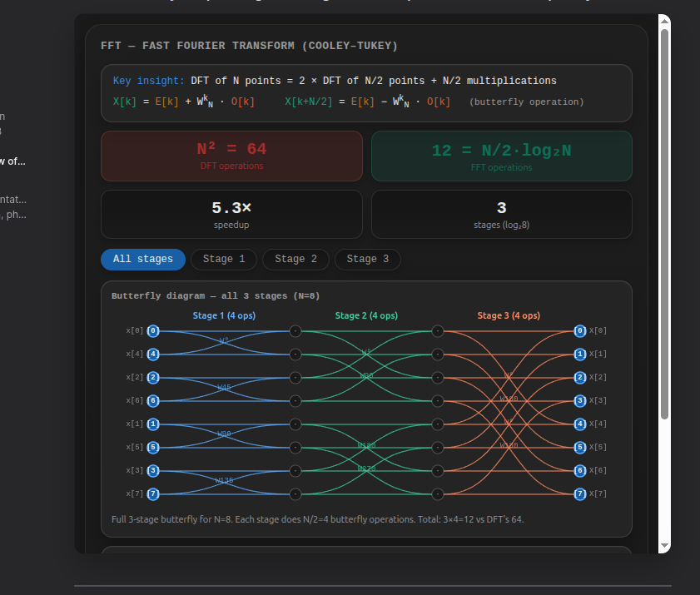Click output node 2 beside X[2]
The height and width of the screenshot is (595, 700).
point(580,378)
